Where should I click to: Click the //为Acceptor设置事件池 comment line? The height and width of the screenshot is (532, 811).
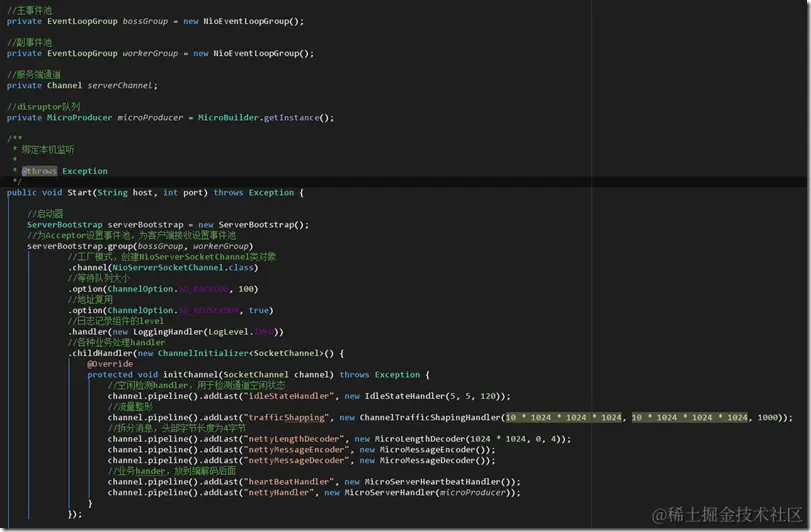(131, 235)
